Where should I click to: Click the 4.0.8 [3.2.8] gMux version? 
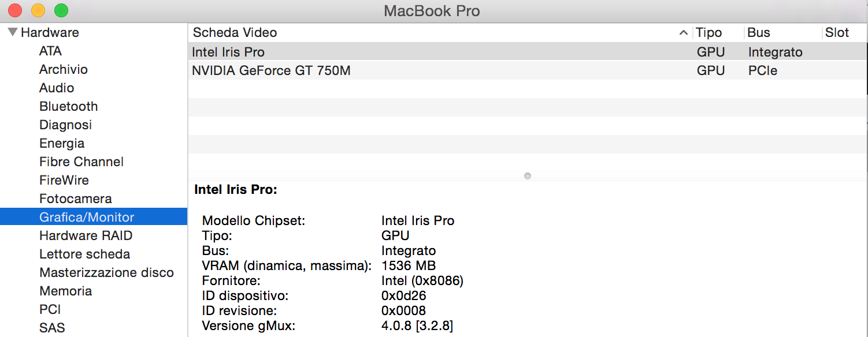(x=417, y=325)
